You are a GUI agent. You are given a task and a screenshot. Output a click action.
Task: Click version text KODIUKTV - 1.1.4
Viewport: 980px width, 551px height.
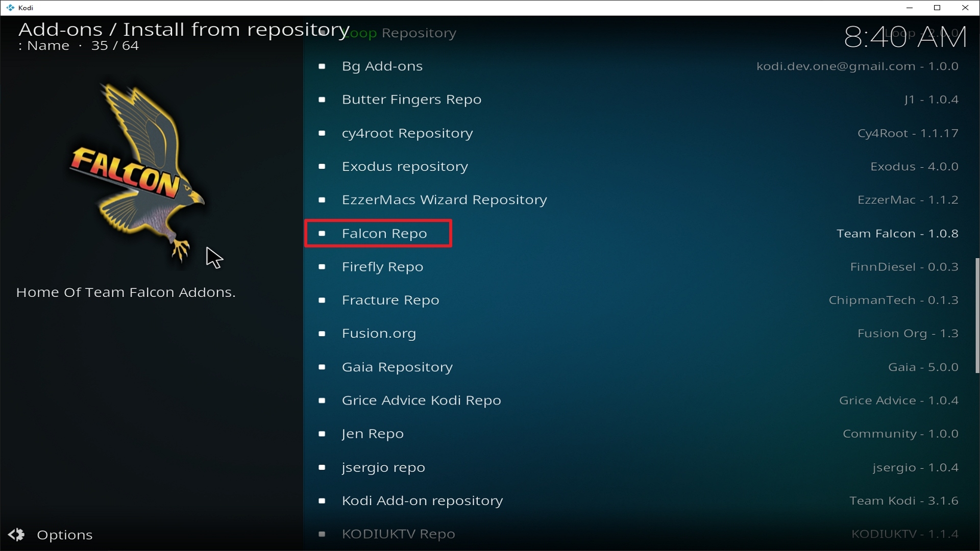pos(905,534)
